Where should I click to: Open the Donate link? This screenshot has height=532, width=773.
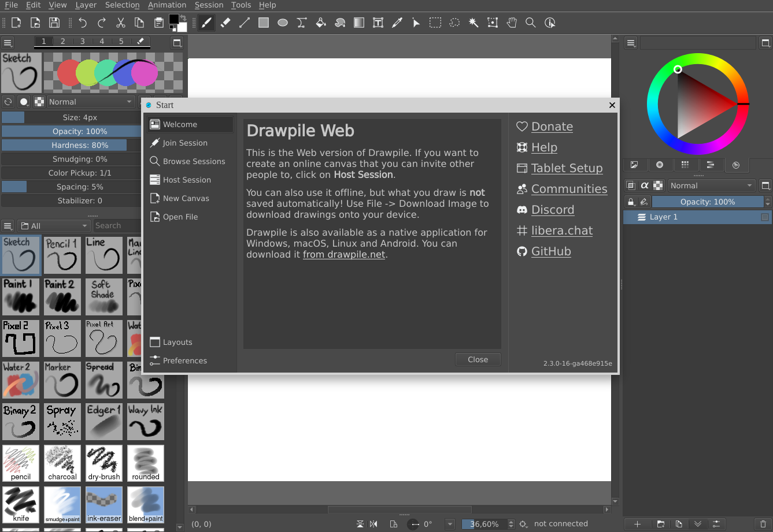click(552, 127)
